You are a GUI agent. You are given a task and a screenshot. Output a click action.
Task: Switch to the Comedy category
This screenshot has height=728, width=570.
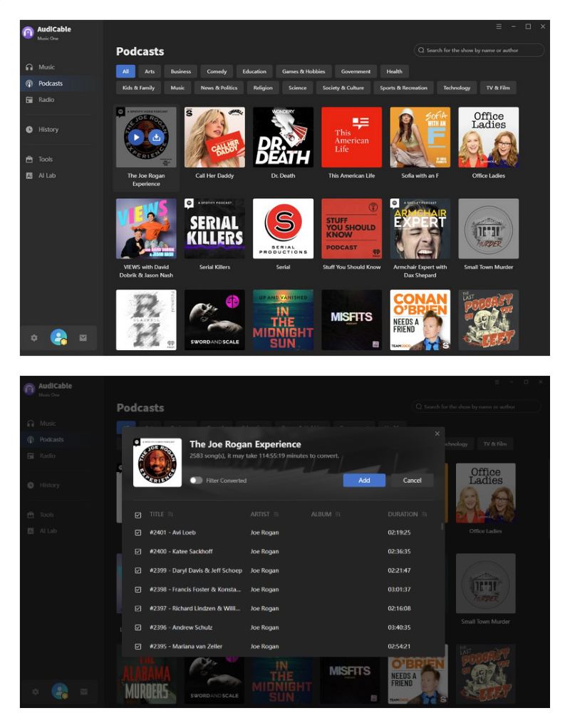[217, 71]
